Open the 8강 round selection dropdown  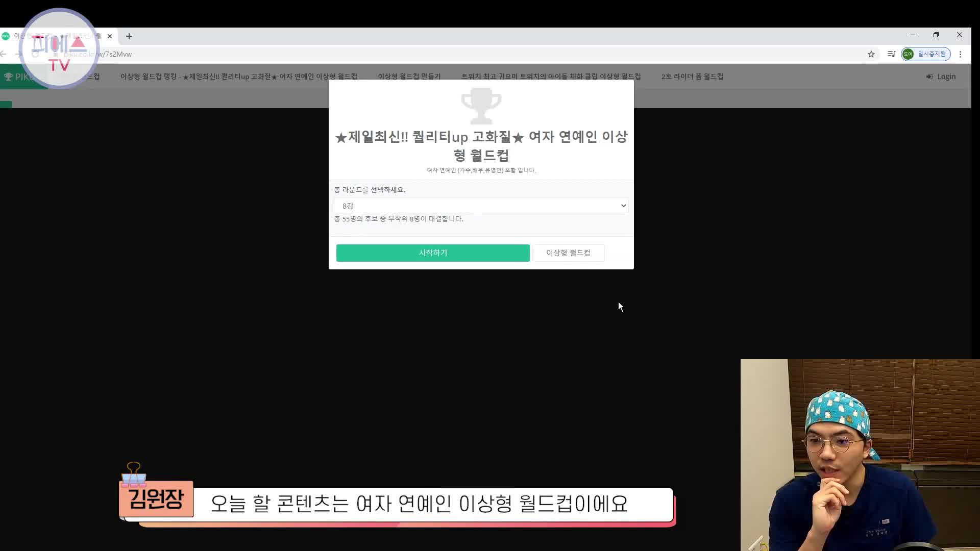(481, 206)
